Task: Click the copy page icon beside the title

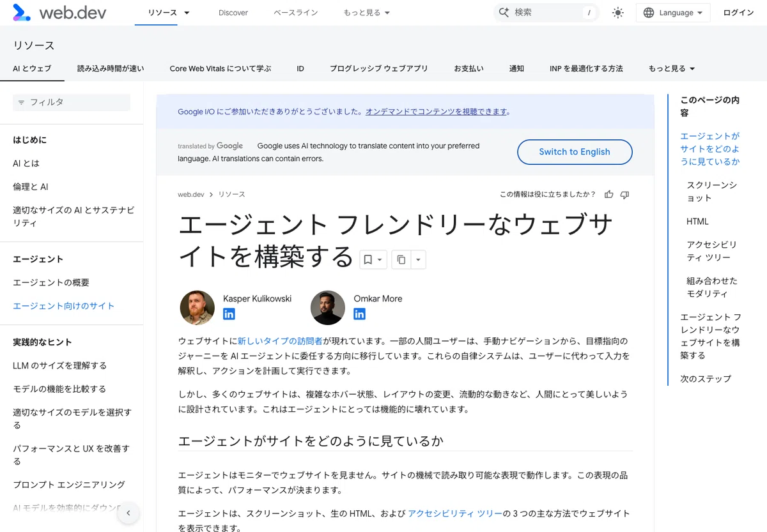Action: (401, 259)
